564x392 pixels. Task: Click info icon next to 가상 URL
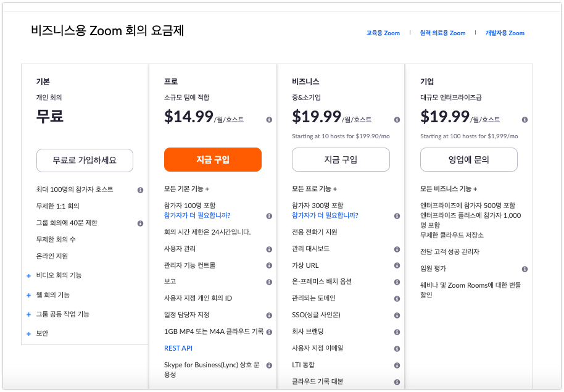(x=397, y=266)
